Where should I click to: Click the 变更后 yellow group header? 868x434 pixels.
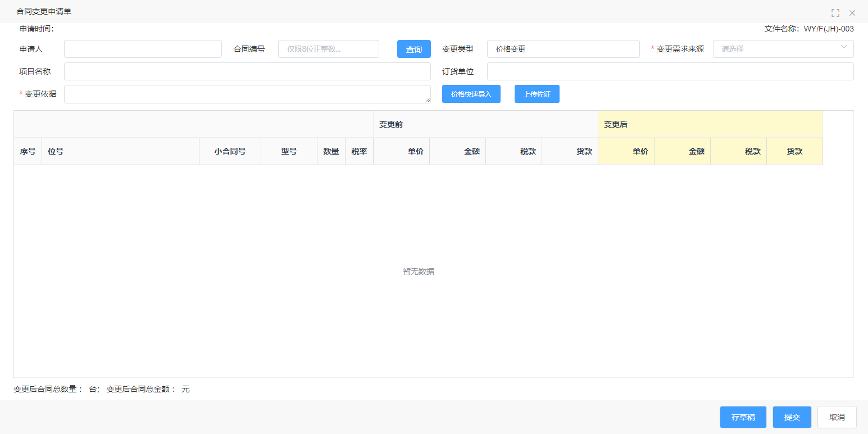710,124
